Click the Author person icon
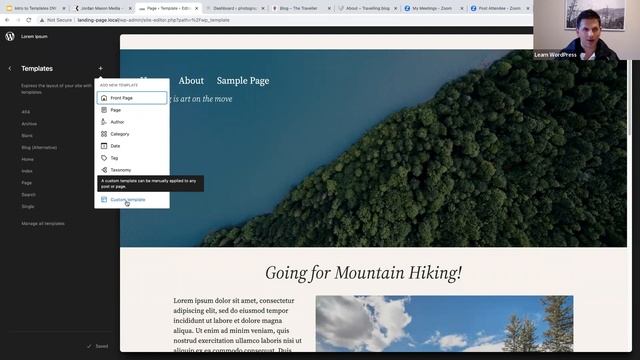Screen dimensions: 640x360 tap(104, 122)
